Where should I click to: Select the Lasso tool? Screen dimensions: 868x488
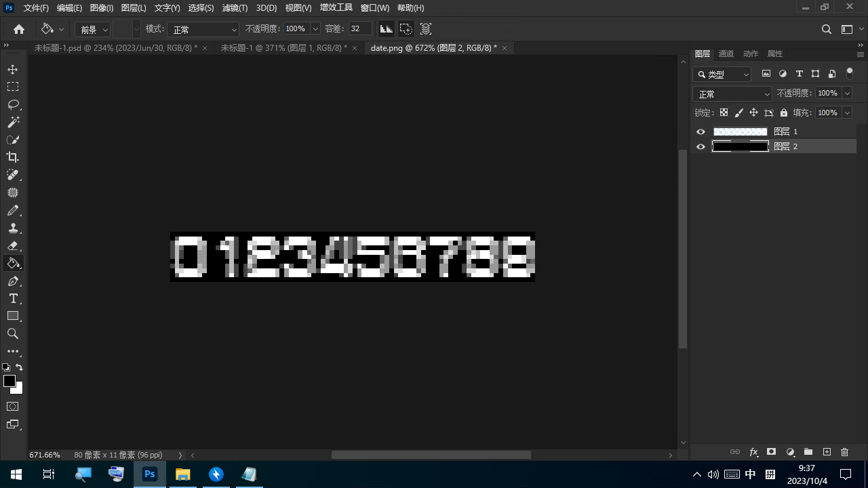(x=13, y=105)
